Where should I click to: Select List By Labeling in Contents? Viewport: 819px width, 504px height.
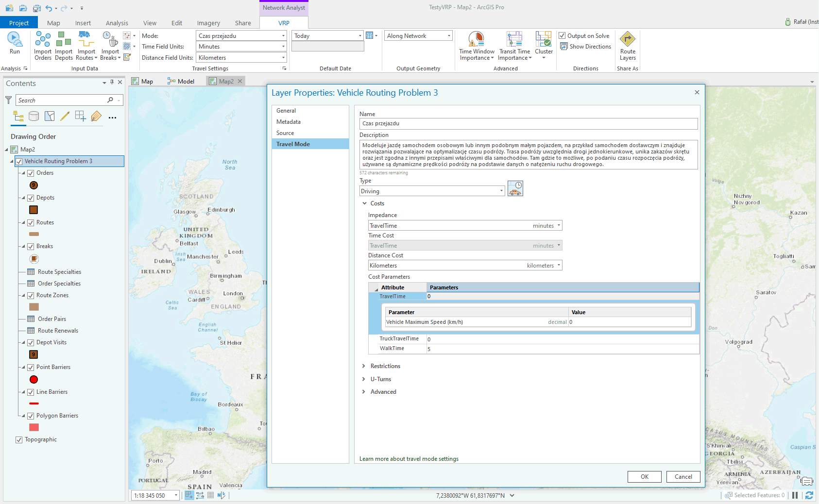point(96,116)
